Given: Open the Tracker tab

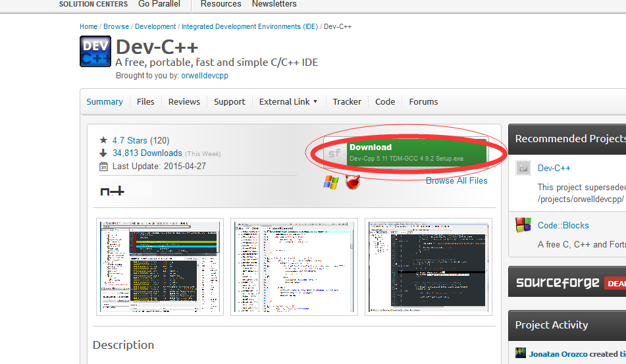Looking at the screenshot, I should [347, 102].
